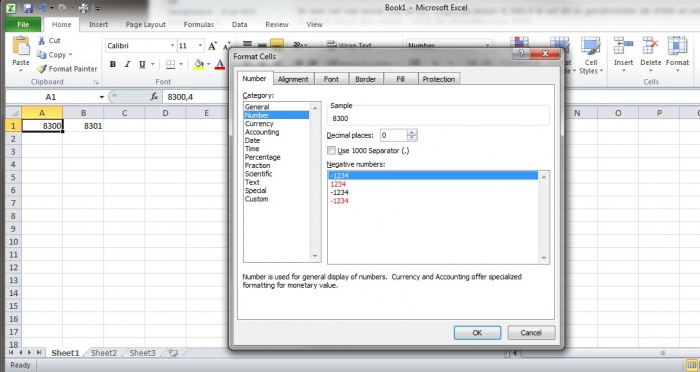Click Cancel in Format Cells dialog

pyautogui.click(x=531, y=333)
